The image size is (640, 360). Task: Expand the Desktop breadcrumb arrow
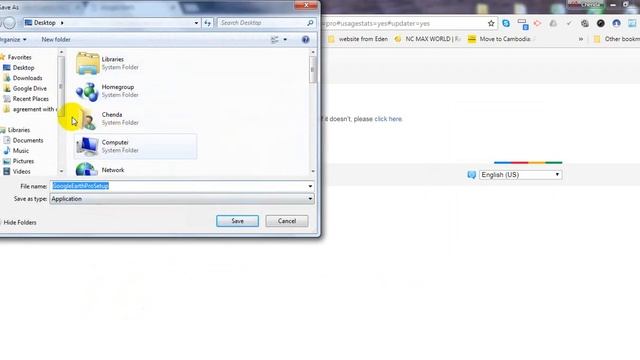coord(62,23)
